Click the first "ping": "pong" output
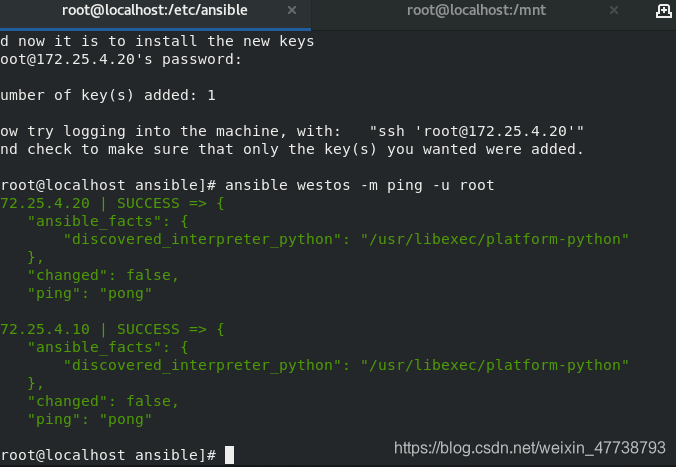 (x=90, y=294)
